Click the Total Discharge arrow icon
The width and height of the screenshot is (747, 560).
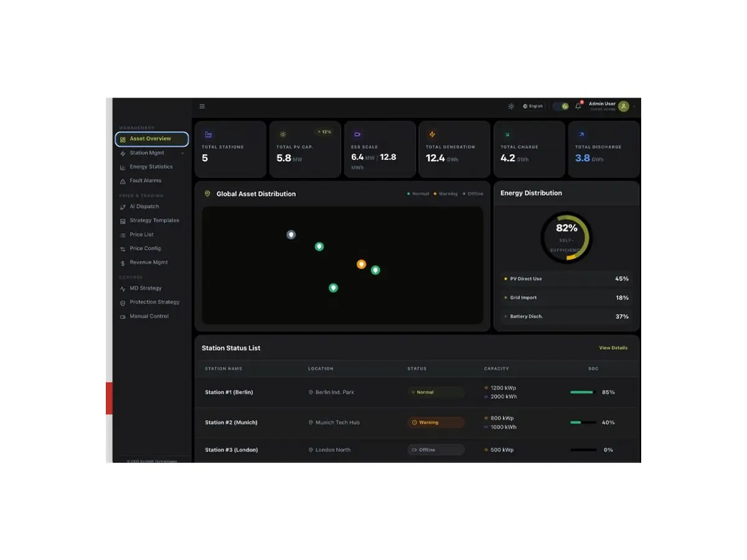click(x=581, y=134)
